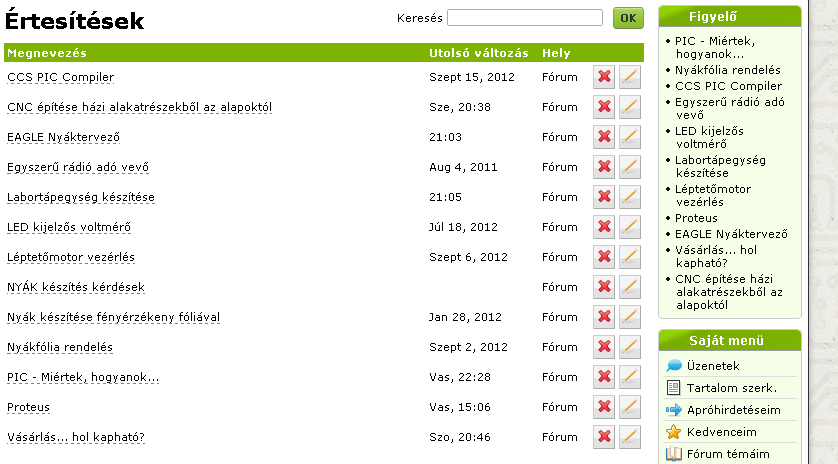Edit the Nyákfólia rendelés notification

pyautogui.click(x=630, y=347)
